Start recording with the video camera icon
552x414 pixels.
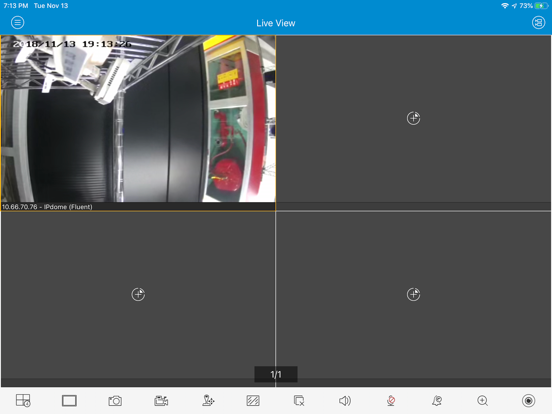161,401
